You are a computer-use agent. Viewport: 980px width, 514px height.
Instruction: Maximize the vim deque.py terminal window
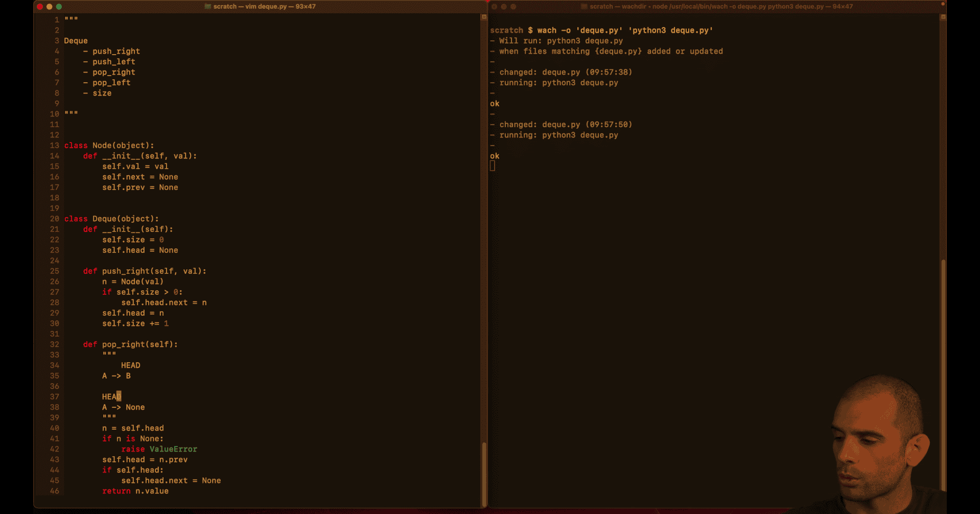pyautogui.click(x=59, y=7)
